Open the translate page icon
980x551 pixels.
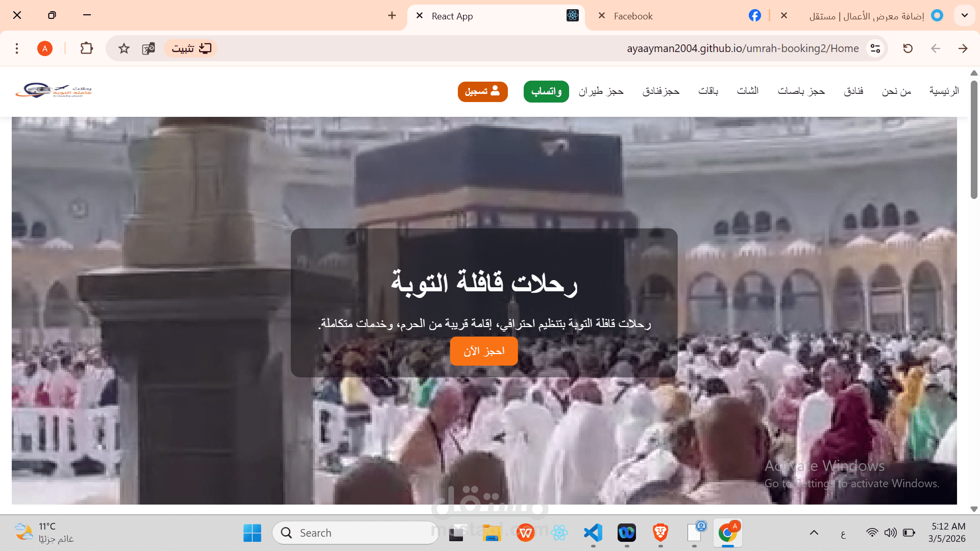[x=149, y=48]
